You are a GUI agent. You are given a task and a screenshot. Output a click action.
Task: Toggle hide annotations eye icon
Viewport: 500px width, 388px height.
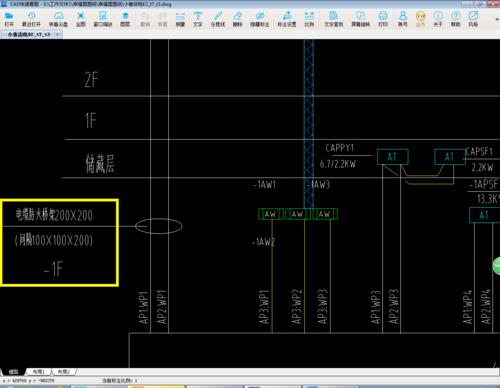point(260,19)
